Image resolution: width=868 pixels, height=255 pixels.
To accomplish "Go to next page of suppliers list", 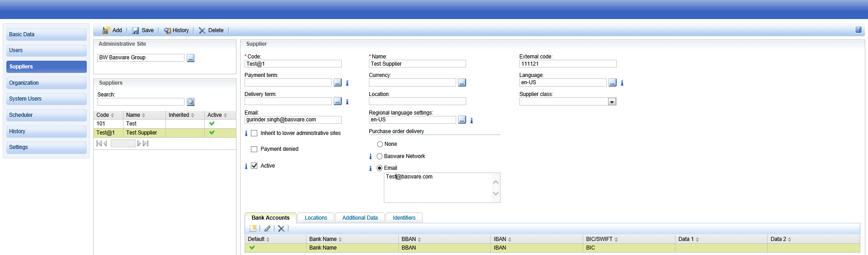I will point(139,143).
